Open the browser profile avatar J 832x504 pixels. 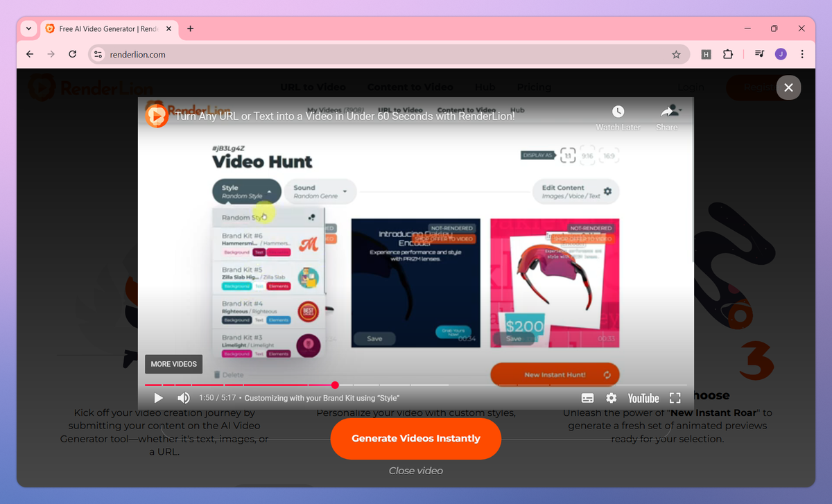(x=781, y=54)
